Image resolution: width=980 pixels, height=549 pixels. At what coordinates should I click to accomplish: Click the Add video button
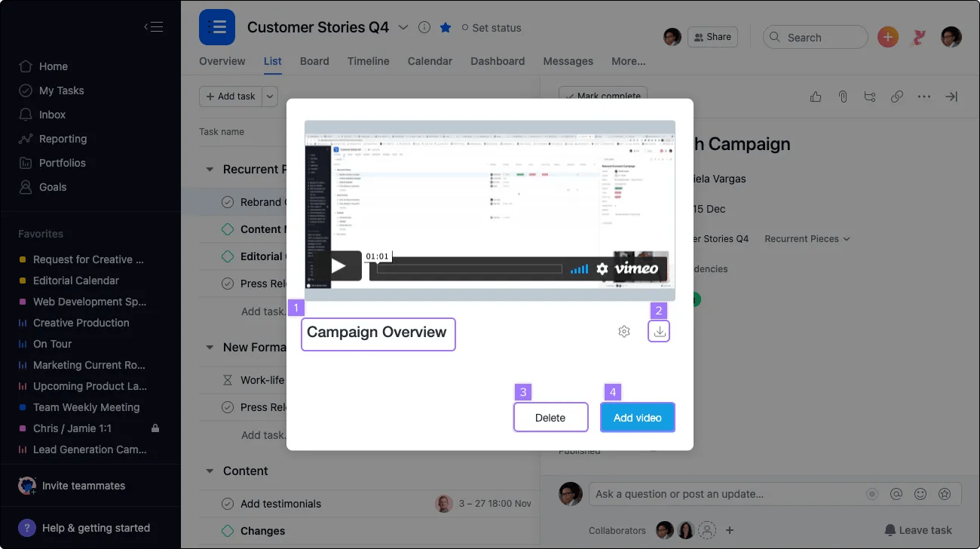click(x=637, y=418)
